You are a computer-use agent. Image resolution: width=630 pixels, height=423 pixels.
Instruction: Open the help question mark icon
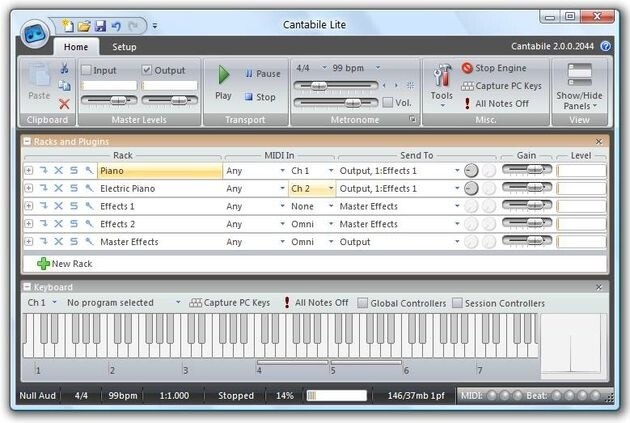[605, 46]
